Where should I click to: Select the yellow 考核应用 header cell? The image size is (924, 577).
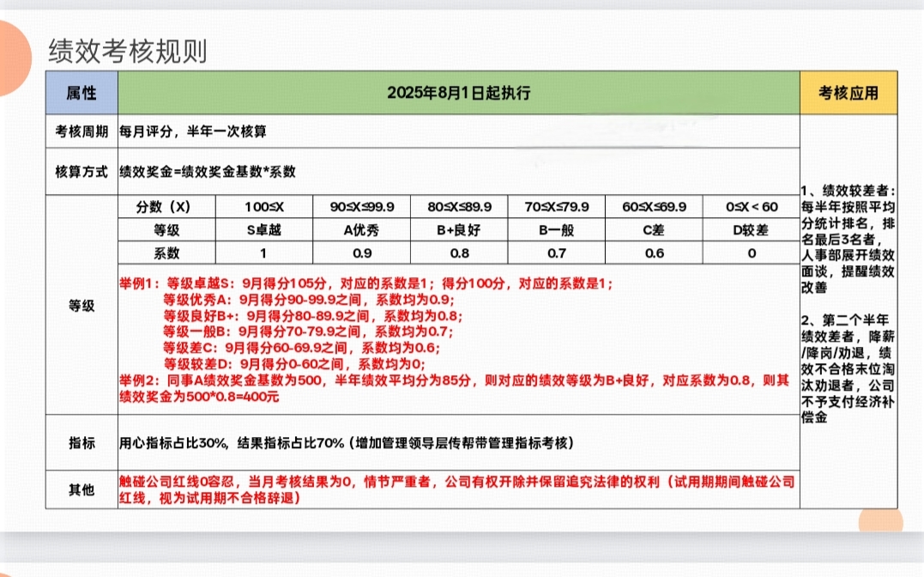pyautogui.click(x=848, y=93)
